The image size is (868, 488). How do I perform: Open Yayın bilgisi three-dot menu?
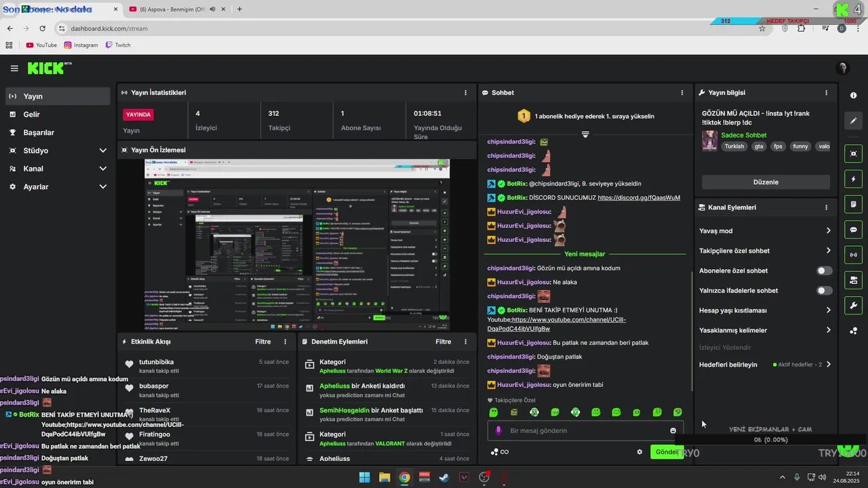[826, 93]
